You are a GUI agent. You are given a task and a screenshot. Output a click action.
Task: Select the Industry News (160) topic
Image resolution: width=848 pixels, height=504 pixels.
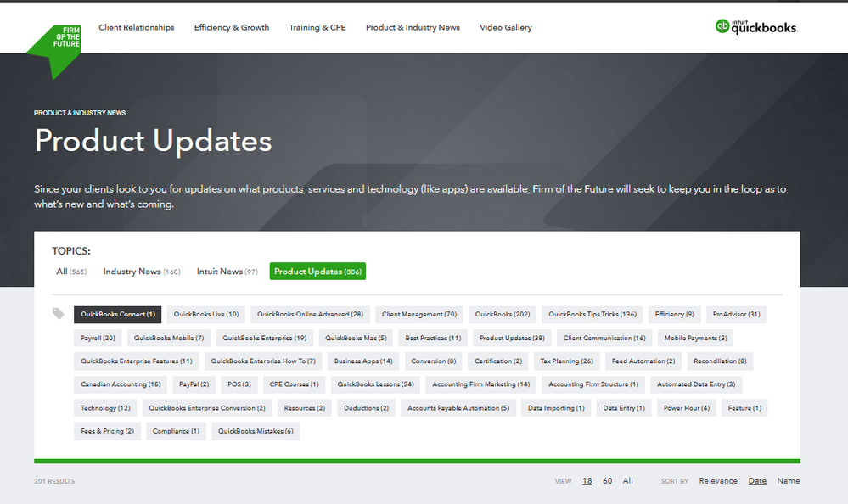coord(142,272)
